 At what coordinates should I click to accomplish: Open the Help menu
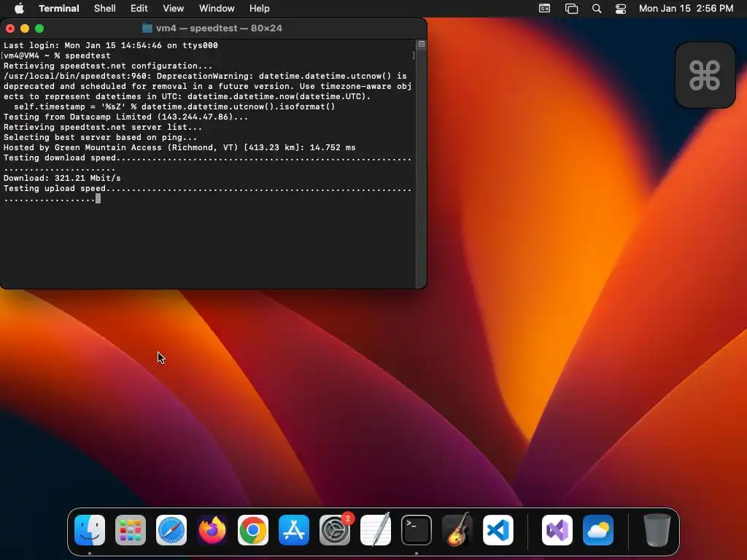point(260,9)
